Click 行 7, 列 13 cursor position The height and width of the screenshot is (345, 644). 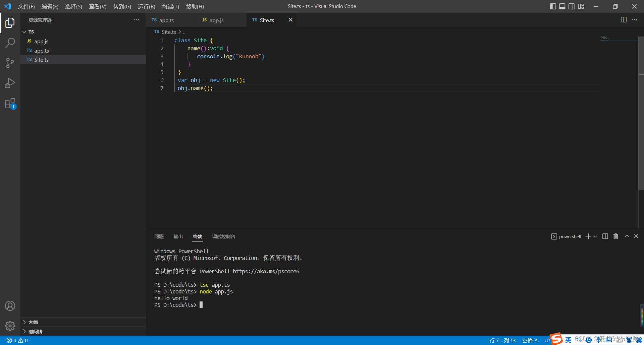point(502,340)
